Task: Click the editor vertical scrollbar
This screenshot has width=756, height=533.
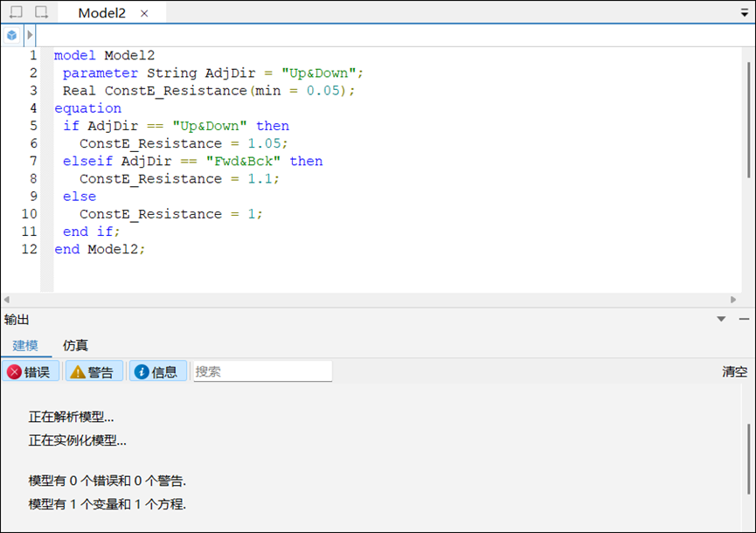Action: 748,121
